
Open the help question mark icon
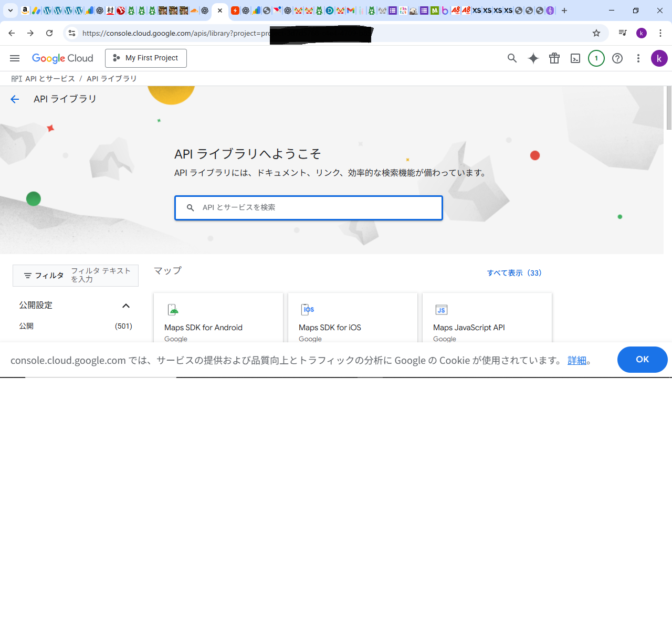(617, 58)
